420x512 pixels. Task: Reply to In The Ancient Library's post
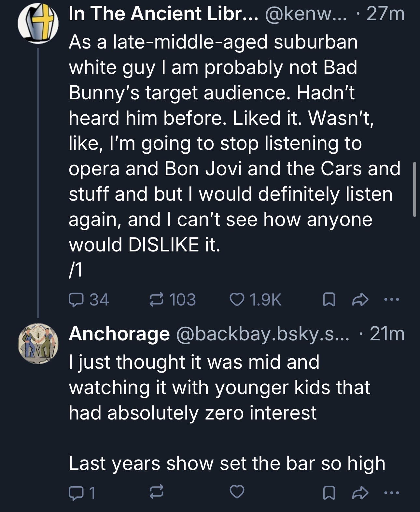[76, 299]
